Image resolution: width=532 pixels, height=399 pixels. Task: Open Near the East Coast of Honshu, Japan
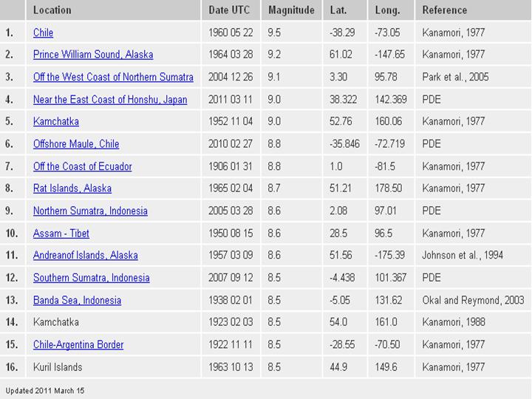coord(110,100)
